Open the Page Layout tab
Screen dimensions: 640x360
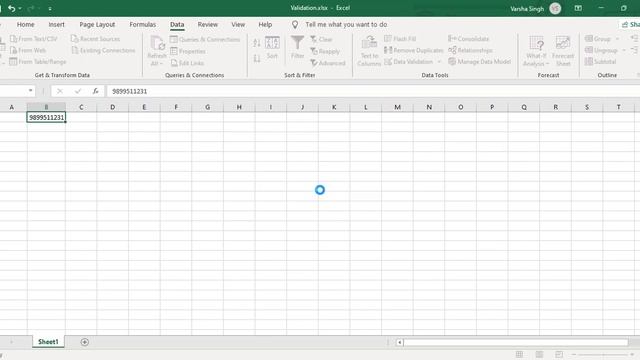pyautogui.click(x=97, y=24)
